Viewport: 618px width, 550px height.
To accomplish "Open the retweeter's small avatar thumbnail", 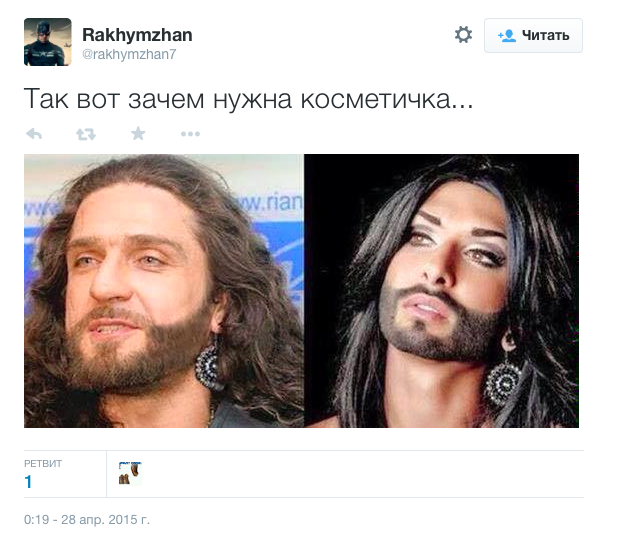I will point(130,473).
